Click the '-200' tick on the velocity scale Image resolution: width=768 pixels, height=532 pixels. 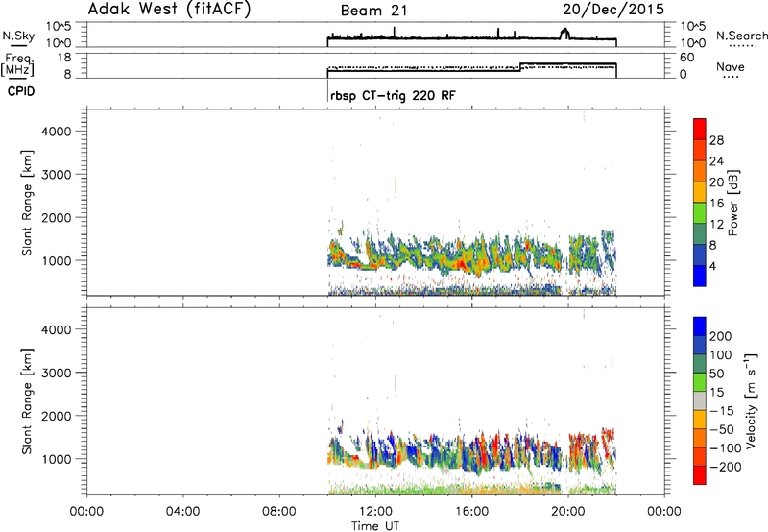(727, 467)
